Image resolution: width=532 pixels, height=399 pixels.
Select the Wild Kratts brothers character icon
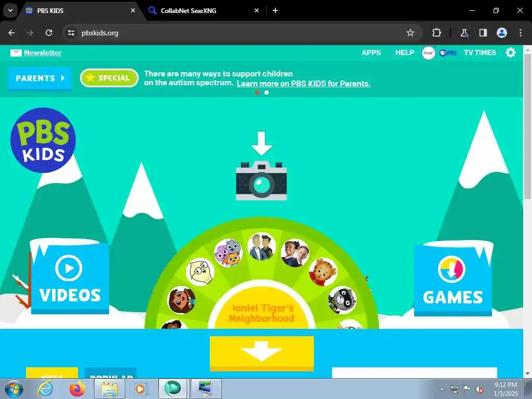click(261, 247)
